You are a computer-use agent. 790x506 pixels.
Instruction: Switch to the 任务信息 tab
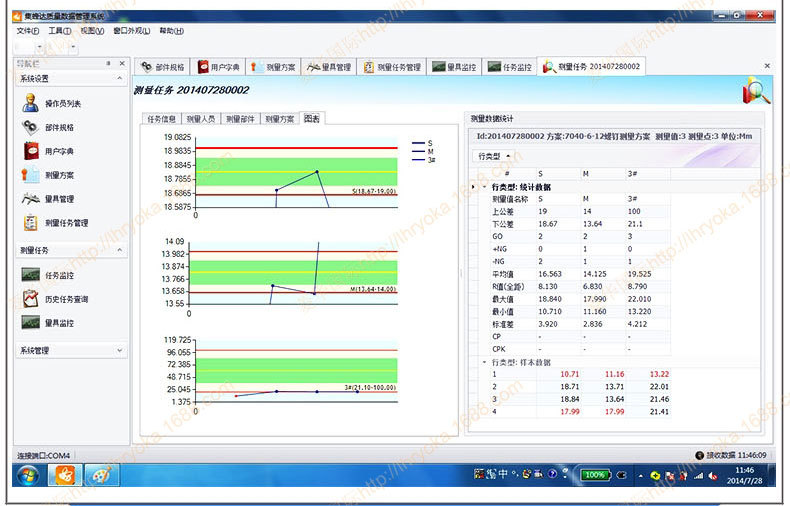(x=162, y=119)
